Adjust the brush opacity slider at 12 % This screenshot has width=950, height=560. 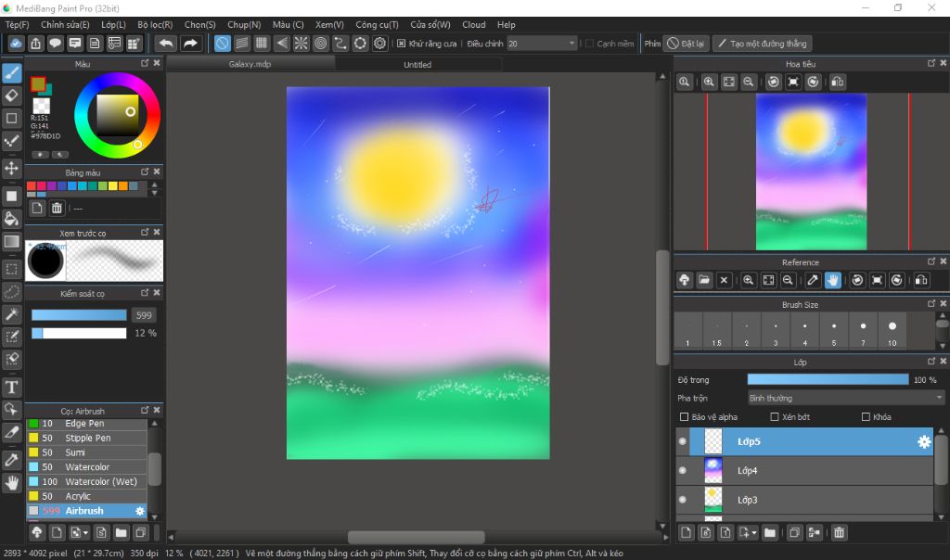(x=79, y=333)
